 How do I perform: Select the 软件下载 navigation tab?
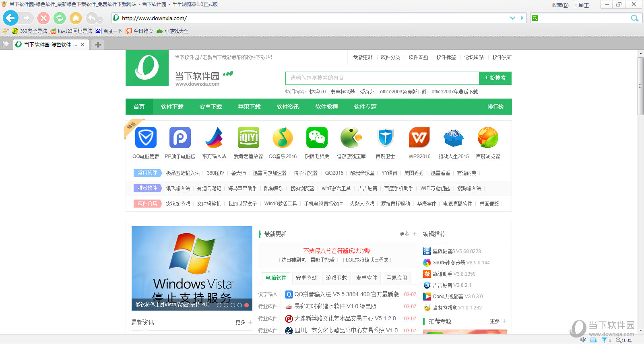coord(172,107)
